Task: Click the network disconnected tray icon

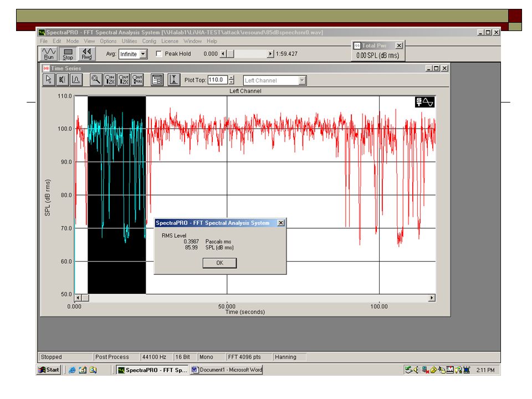Action: pos(426,370)
